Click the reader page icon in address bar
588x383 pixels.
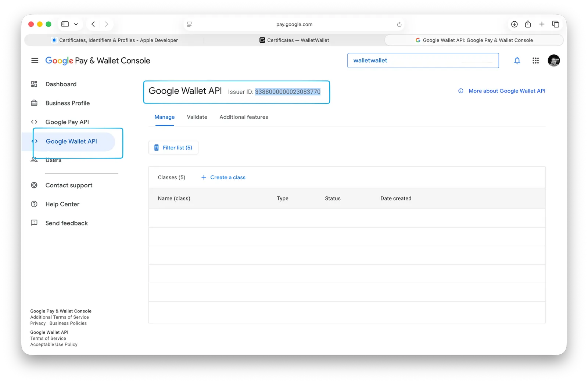click(x=189, y=24)
